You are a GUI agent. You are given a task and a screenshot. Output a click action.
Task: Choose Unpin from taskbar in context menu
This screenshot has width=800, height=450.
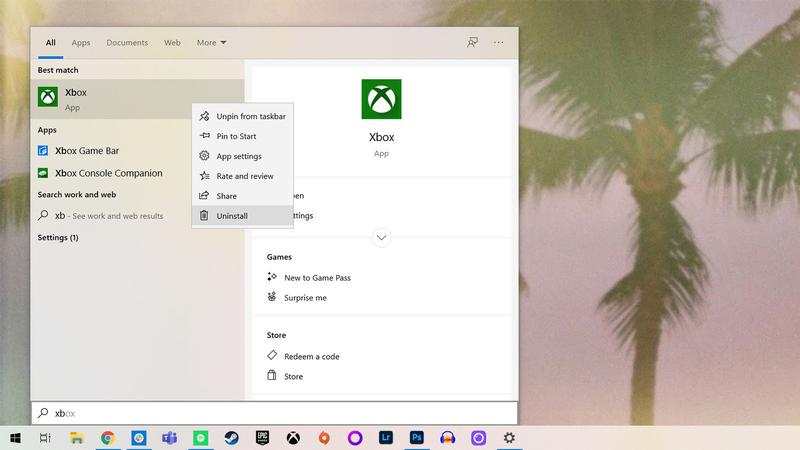click(x=242, y=116)
